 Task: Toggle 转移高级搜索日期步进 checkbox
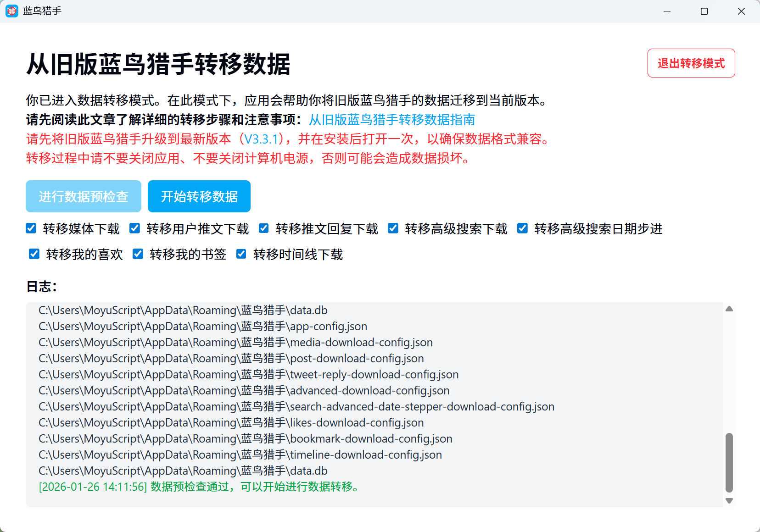tap(523, 228)
